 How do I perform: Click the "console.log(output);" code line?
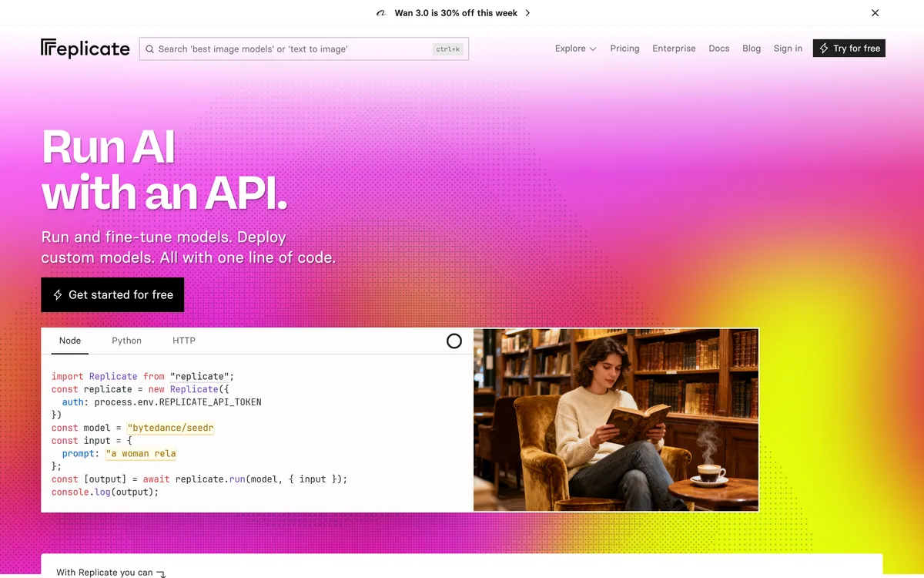(x=105, y=492)
